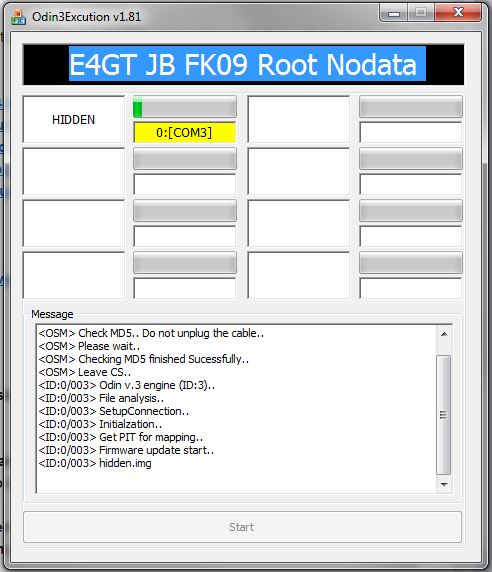
Task: Click the disabled Start button
Action: pos(242,527)
